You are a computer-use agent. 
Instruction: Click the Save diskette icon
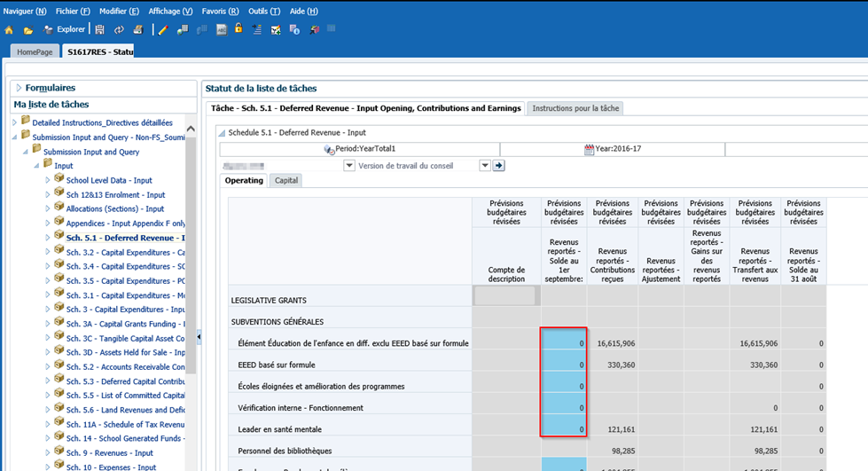tap(99, 29)
